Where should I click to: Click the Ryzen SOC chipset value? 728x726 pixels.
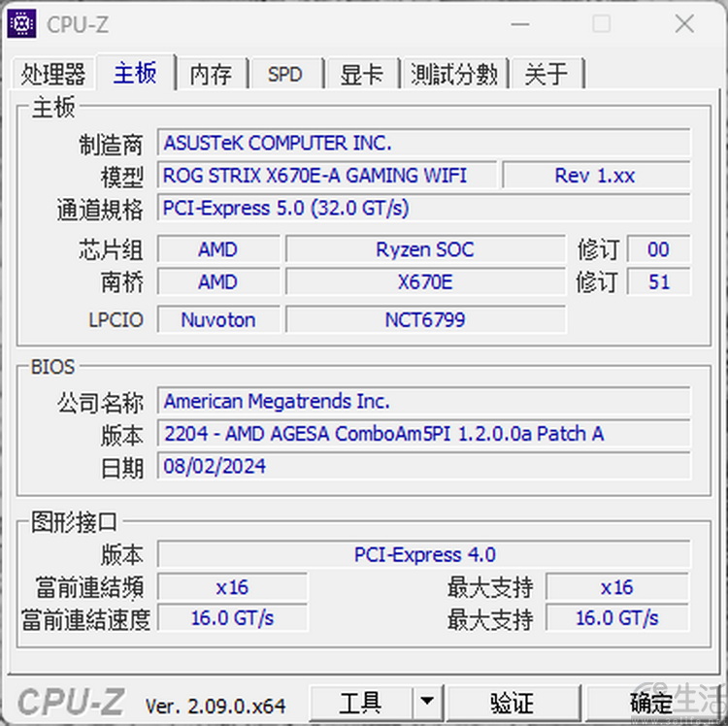[x=425, y=249]
